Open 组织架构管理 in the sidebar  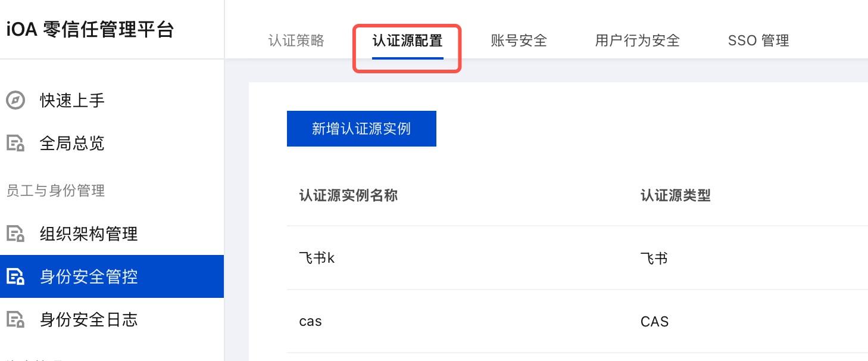(89, 234)
